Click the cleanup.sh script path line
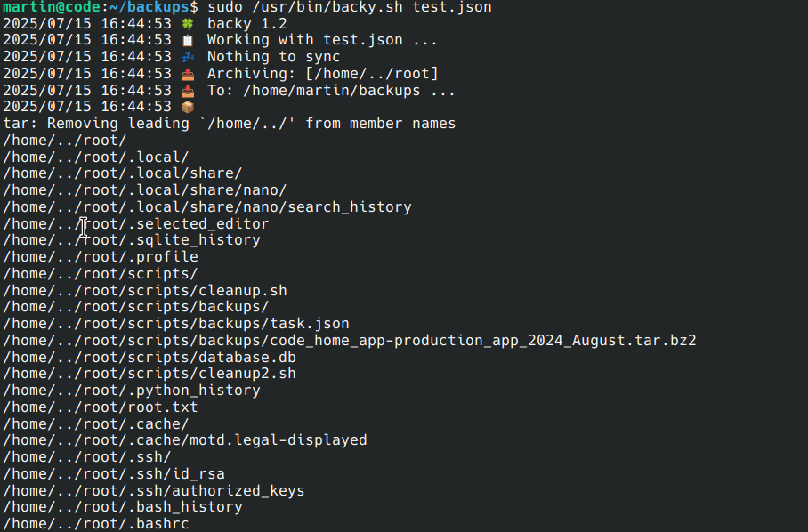 click(144, 291)
